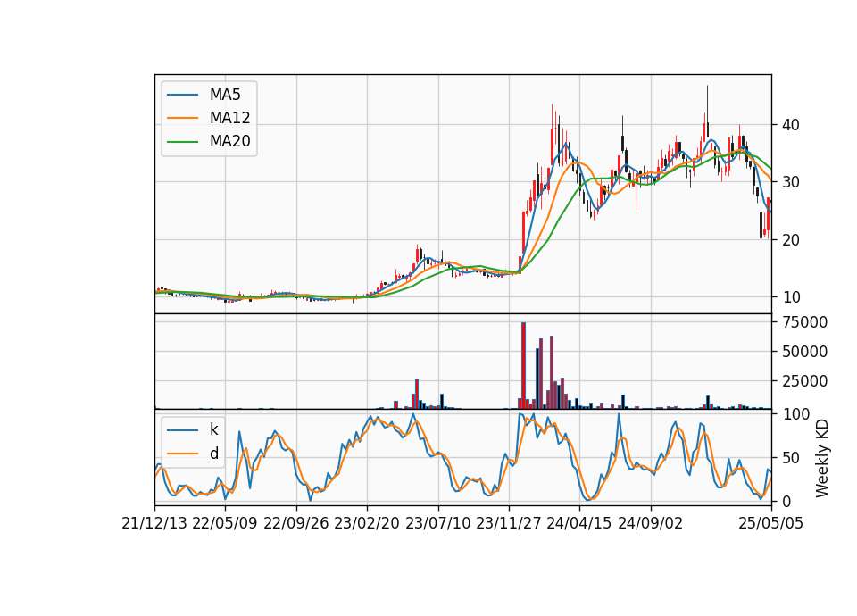Click the 22/05/09 date tick label
Viewport: 857px width, 616px height.
225,523
